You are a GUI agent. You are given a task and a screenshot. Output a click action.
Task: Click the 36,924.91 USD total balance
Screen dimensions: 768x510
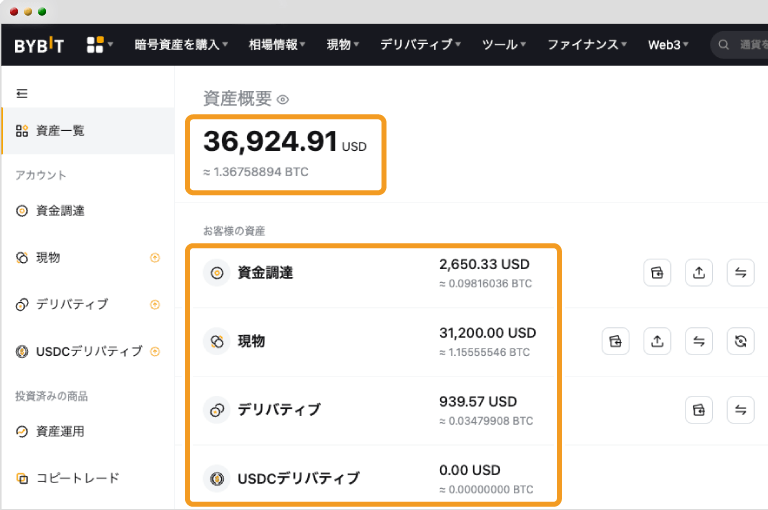tap(285, 142)
